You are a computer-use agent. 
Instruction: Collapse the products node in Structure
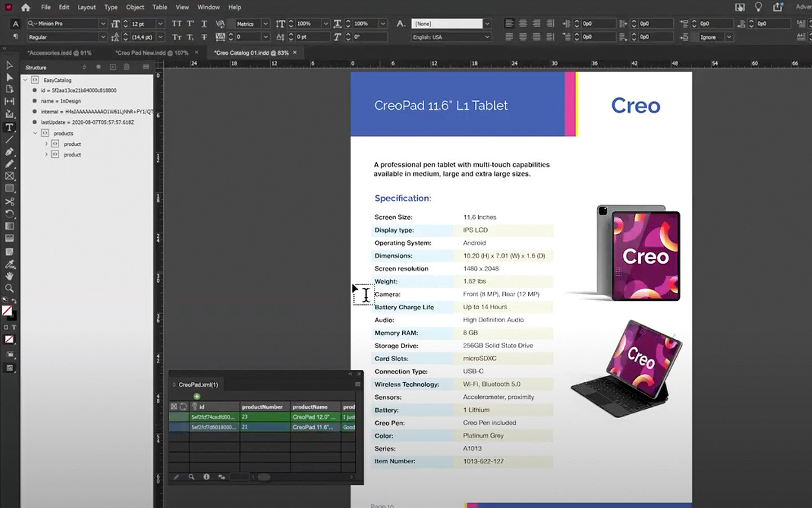tap(35, 133)
